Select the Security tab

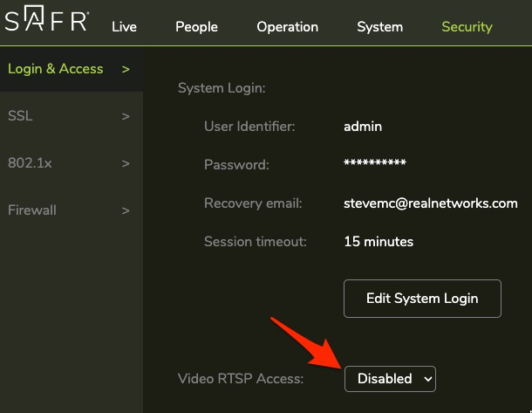tap(467, 27)
